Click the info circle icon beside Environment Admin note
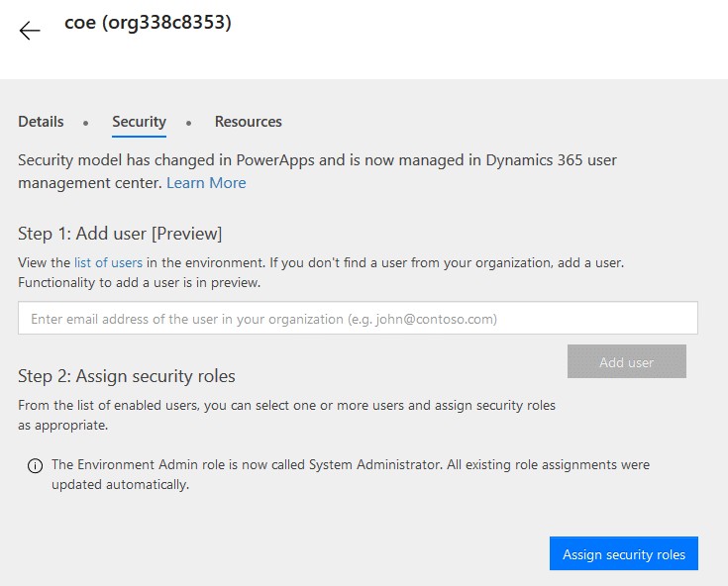 (36, 465)
